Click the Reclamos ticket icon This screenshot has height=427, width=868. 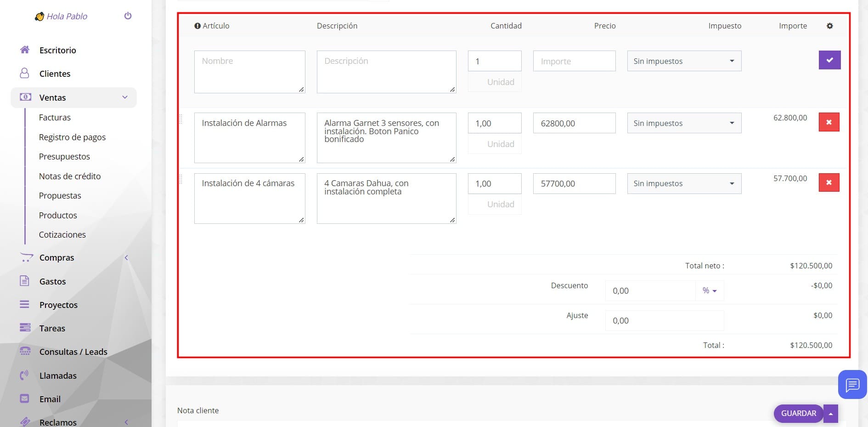[25, 421]
